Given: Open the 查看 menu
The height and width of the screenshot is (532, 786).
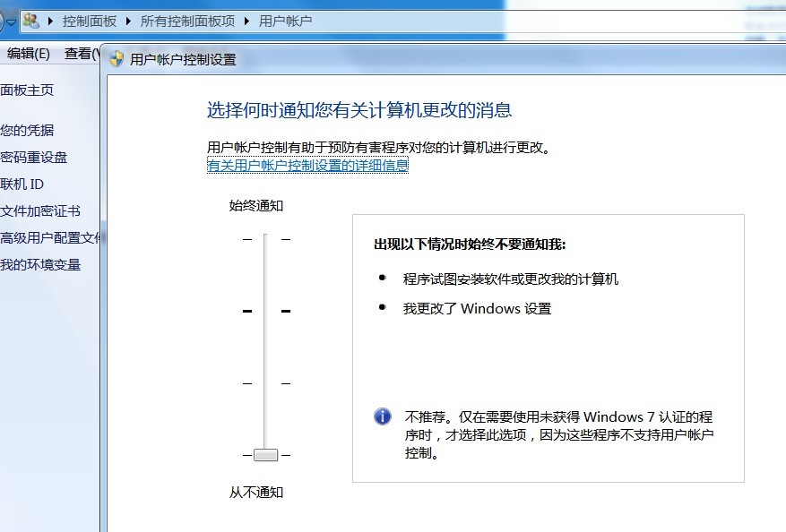Looking at the screenshot, I should [x=82, y=53].
